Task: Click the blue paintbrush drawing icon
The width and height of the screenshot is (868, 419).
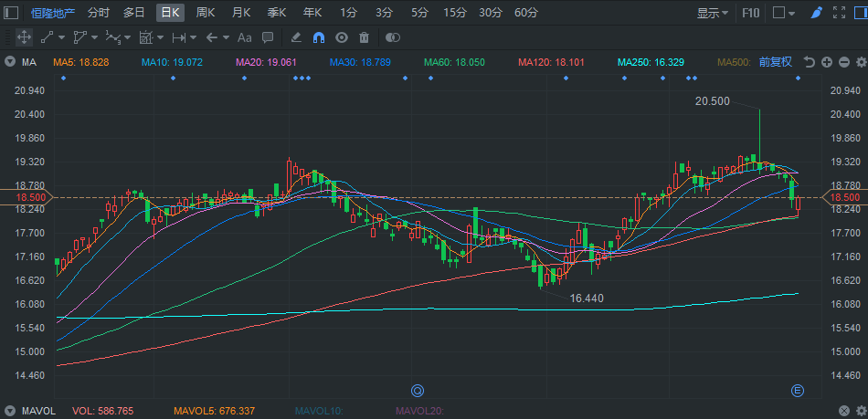Action: [x=816, y=13]
